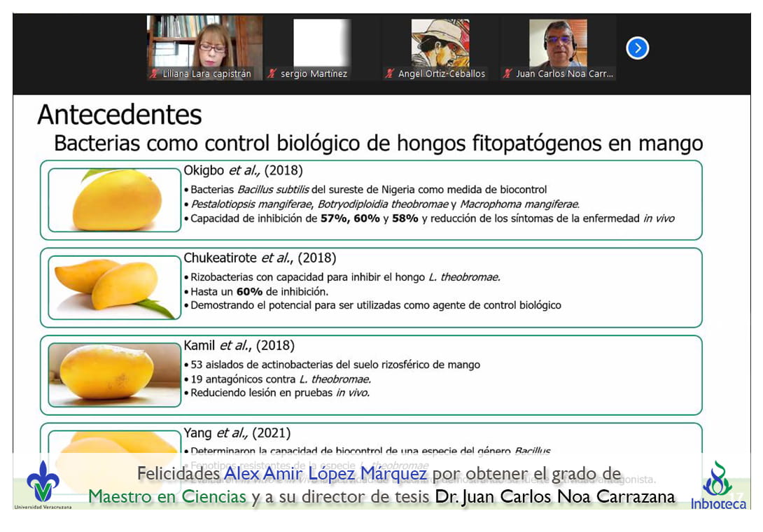Select Angel Ortiz-Ceballos's cartoon avatar tile
763x532 pixels.
click(x=440, y=42)
